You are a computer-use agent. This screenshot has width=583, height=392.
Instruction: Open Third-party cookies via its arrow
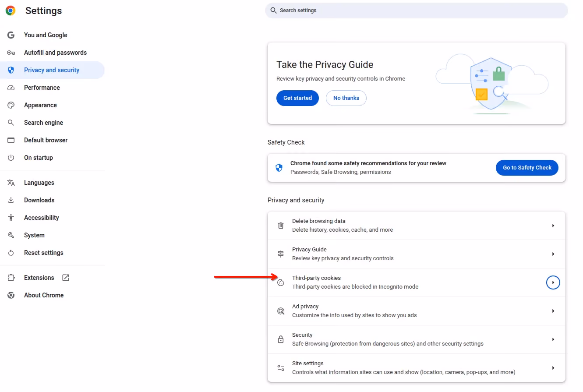tap(553, 283)
